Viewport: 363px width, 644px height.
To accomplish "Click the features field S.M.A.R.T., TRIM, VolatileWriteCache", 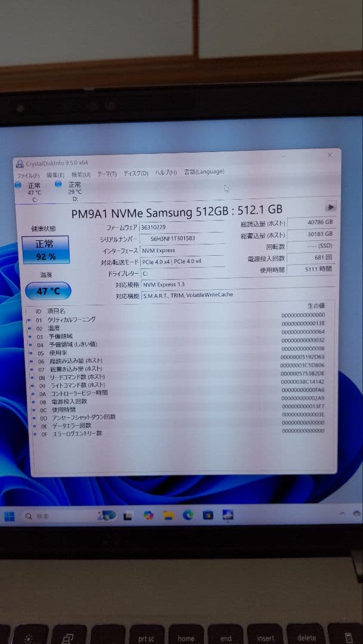I will click(x=238, y=295).
